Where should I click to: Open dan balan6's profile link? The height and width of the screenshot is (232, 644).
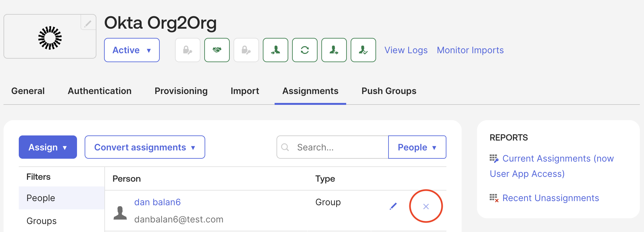[157, 202]
